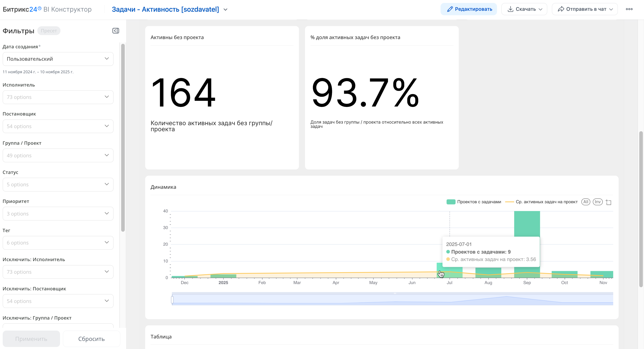
Task: Click the Пресет tag label
Action: point(49,31)
